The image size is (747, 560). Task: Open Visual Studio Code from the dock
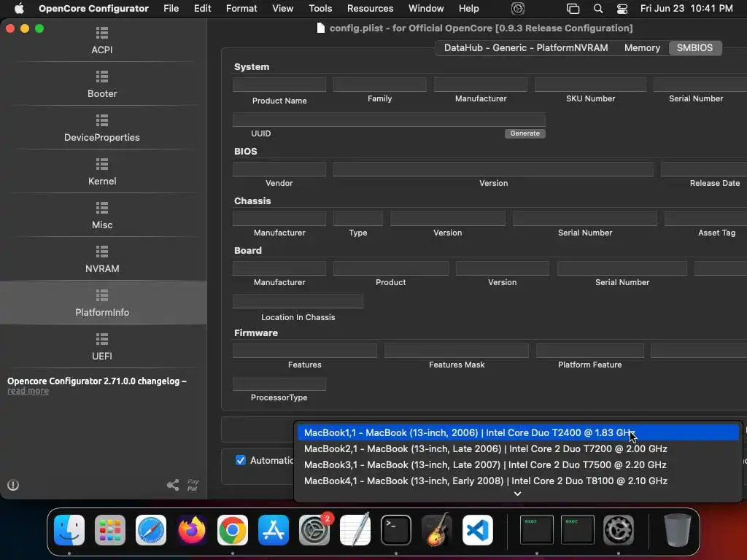478,529
